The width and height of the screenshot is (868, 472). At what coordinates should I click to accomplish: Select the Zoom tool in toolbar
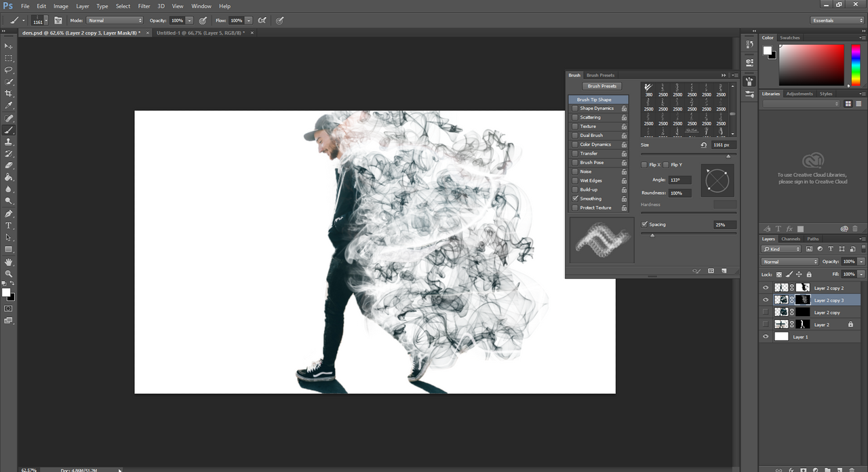[9, 273]
